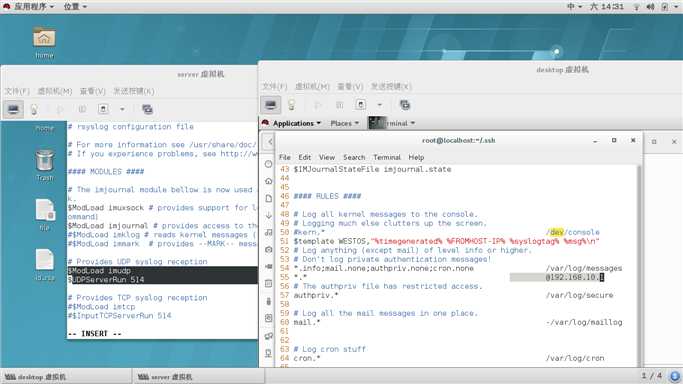Open the host 应用程序 menu in top panel
This screenshot has width=683, height=384.
click(29, 7)
